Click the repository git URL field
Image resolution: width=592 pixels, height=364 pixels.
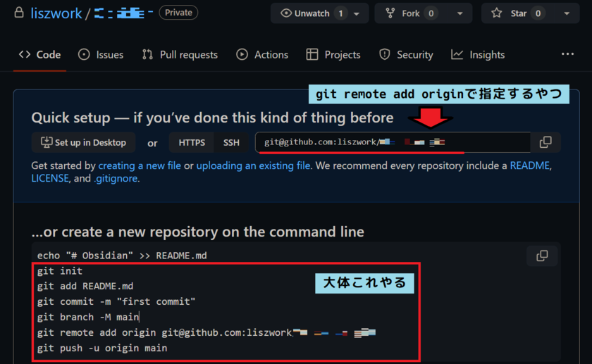393,142
